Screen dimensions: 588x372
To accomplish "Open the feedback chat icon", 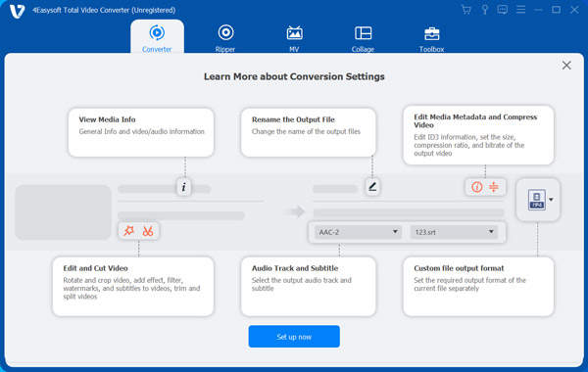I will pos(503,10).
